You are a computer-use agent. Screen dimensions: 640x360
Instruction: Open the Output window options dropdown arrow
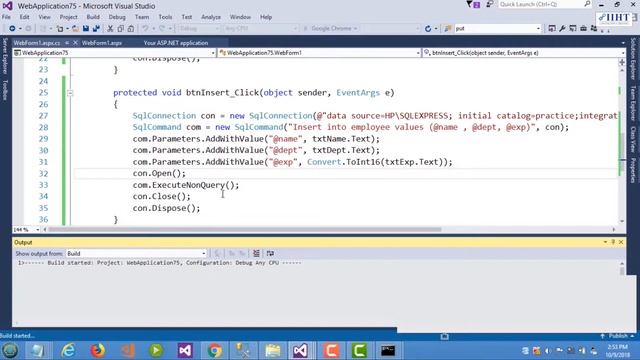[x=605, y=242]
